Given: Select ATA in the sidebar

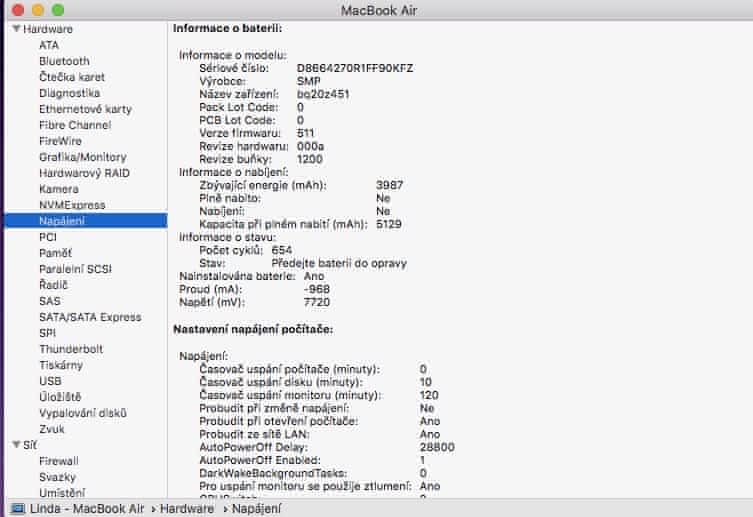Looking at the screenshot, I should click(x=49, y=45).
